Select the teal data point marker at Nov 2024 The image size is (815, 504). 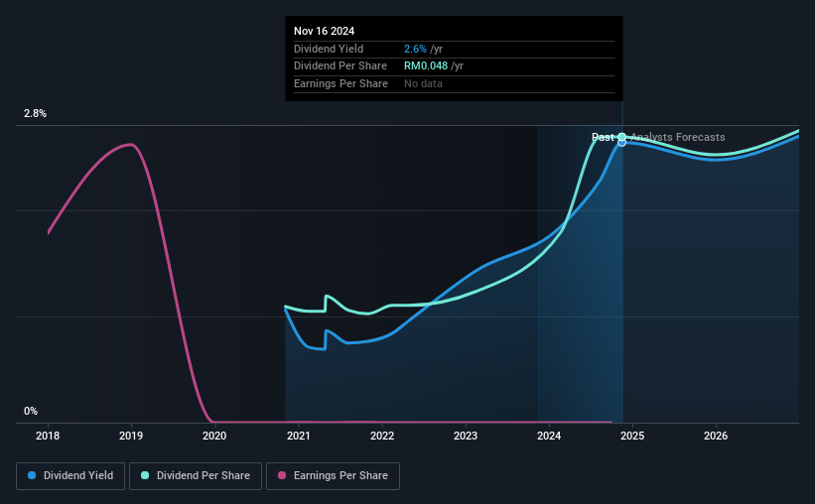point(621,137)
